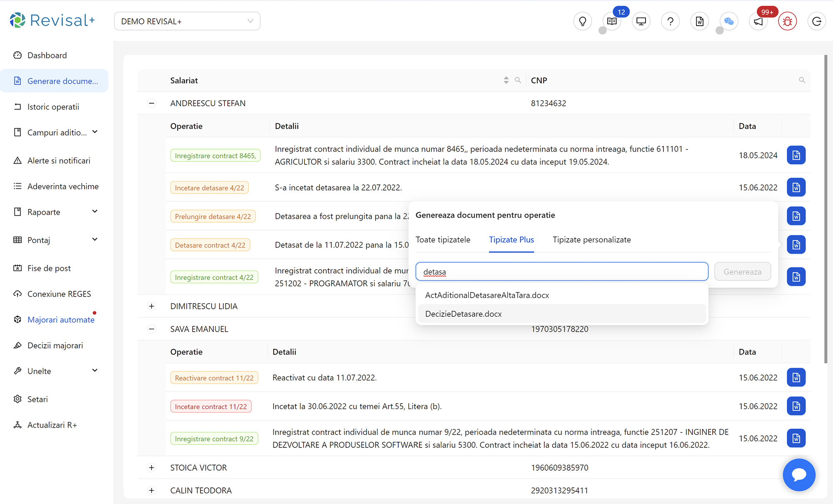
Task: Open Majorari automate in the sidebar
Action: pos(61,320)
